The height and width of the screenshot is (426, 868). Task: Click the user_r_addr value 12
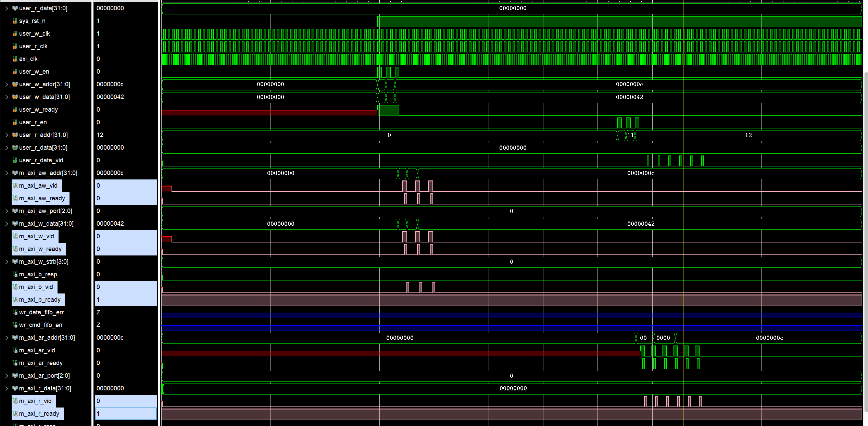point(100,135)
